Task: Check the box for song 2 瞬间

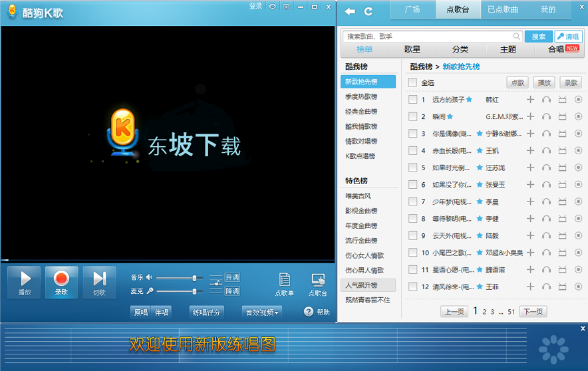Action: pyautogui.click(x=412, y=116)
